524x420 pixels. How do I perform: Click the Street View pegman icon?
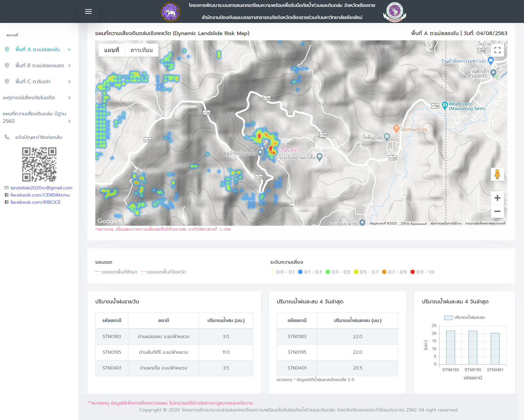click(x=497, y=174)
